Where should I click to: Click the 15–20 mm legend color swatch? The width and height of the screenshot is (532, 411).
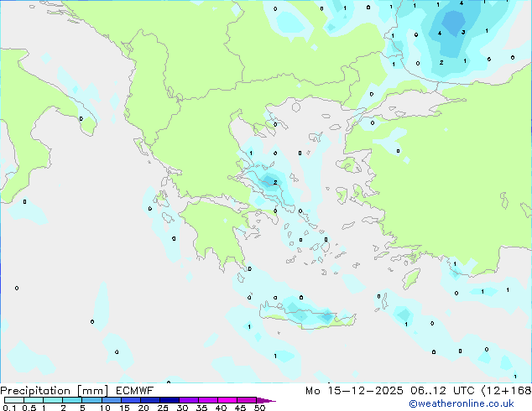pyautogui.click(x=130, y=400)
